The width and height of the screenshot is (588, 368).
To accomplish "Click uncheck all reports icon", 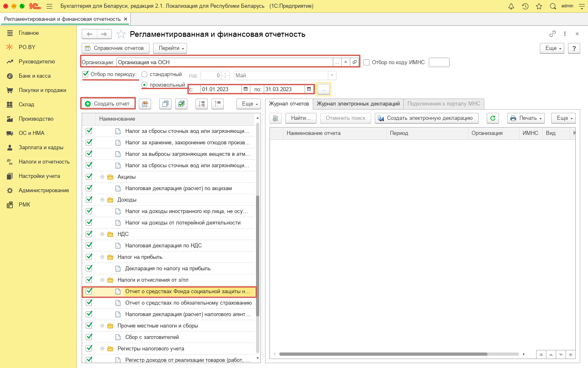I will (165, 104).
